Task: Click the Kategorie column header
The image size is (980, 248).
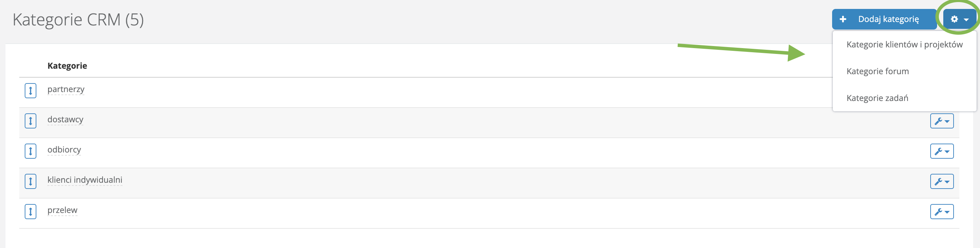Action: pyautogui.click(x=67, y=66)
